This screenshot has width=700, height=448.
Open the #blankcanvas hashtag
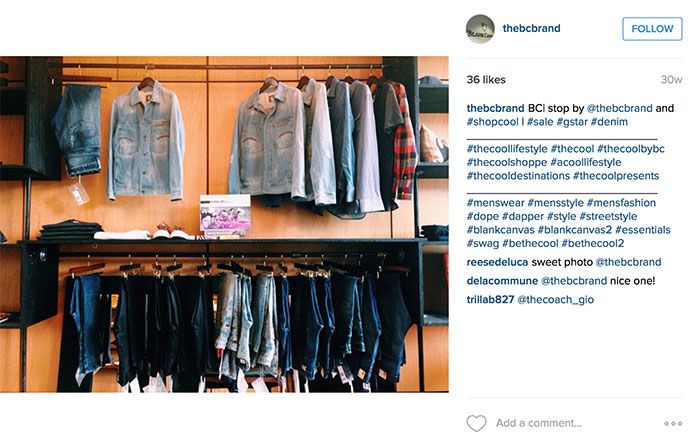coord(500,230)
